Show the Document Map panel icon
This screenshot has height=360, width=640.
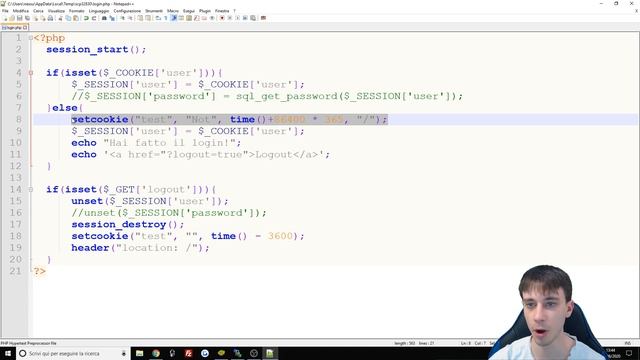click(189, 18)
